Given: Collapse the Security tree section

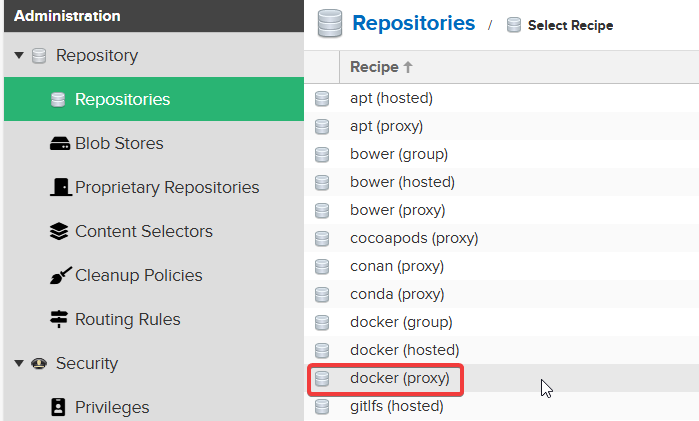Looking at the screenshot, I should click(x=19, y=364).
